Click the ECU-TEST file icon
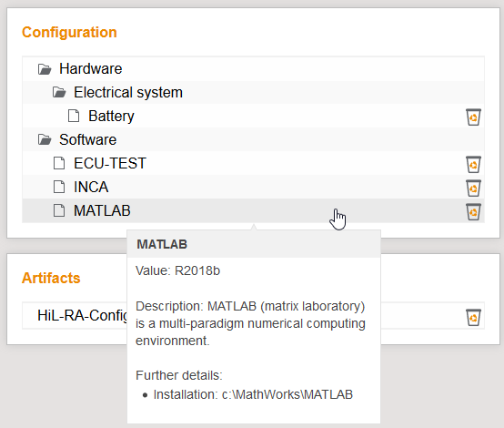The width and height of the screenshot is (504, 428). (x=59, y=163)
